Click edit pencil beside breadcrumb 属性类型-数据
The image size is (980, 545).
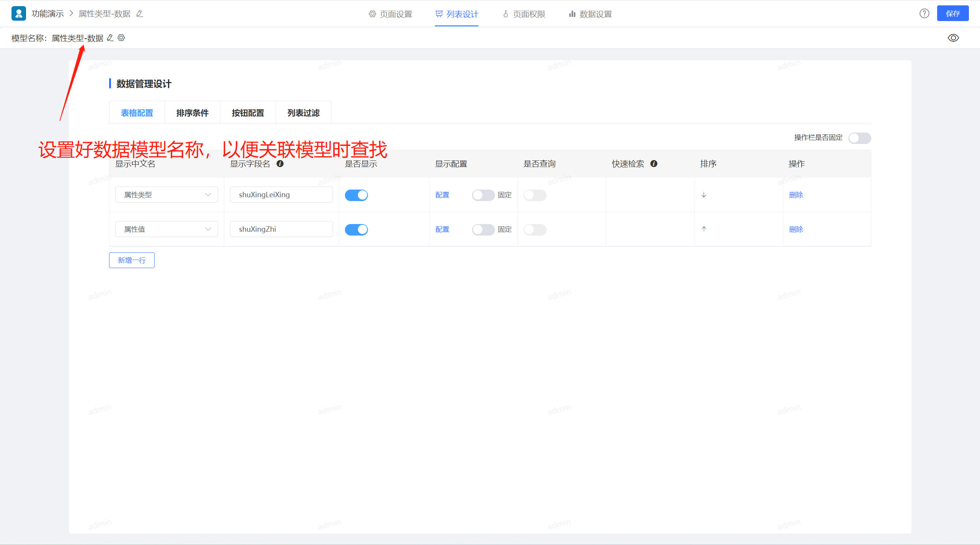click(140, 14)
